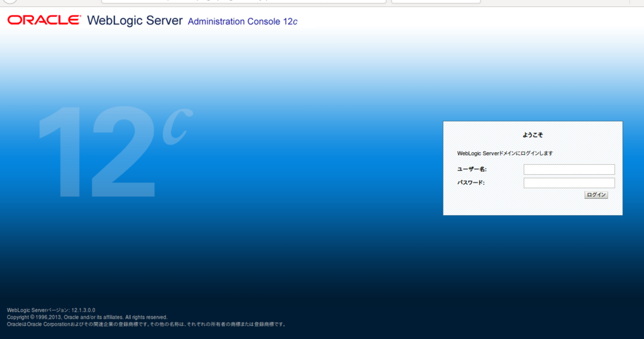Click the ようこそ welcome heading
644x339 pixels.
tap(533, 135)
